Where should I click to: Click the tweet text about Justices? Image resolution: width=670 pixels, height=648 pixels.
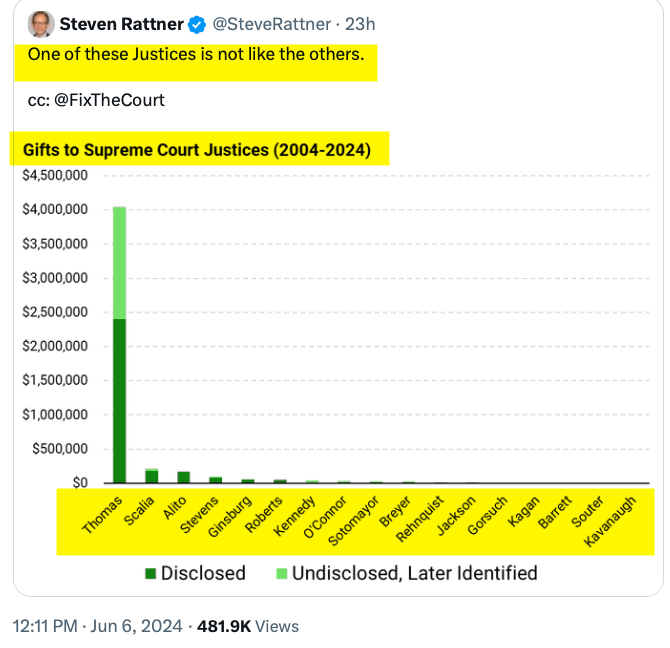[x=196, y=54]
